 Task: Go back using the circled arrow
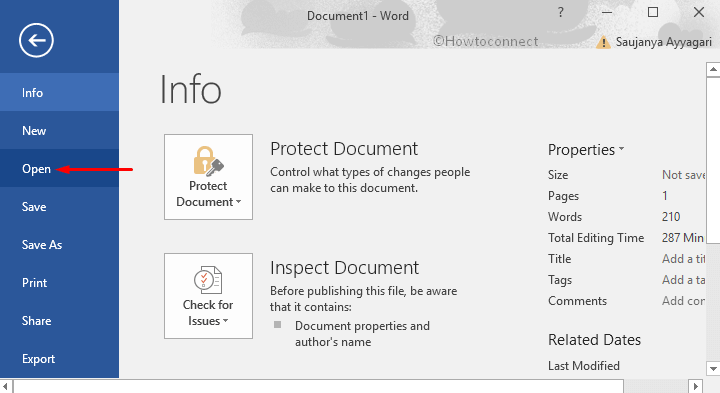36,40
